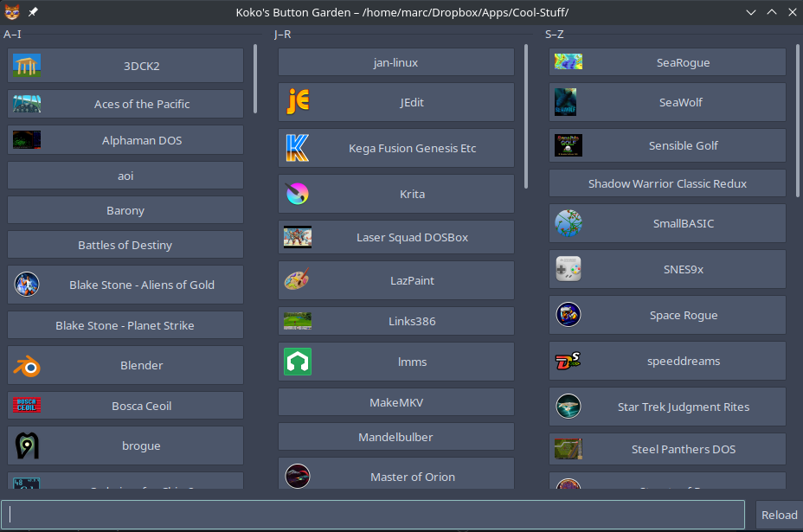Image resolution: width=803 pixels, height=532 pixels.
Task: Click the Star Trek Judgment Rites planet icon
Action: tap(569, 407)
